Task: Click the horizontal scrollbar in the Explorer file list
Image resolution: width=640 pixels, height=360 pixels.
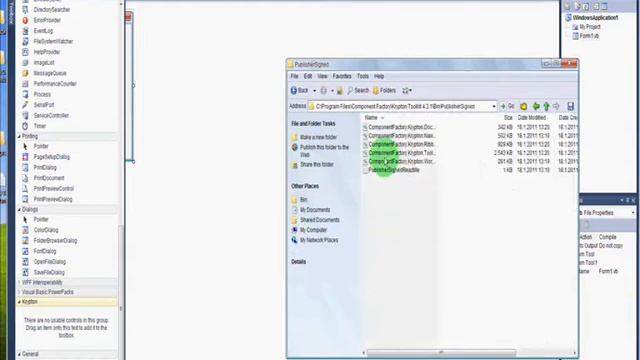Action: click(441, 353)
